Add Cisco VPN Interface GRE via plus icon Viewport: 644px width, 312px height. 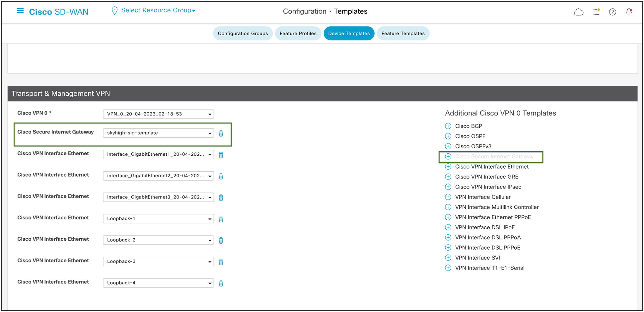(x=448, y=177)
